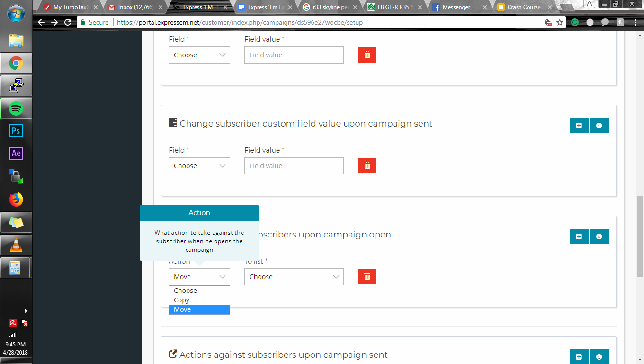Open VLC media player from the taskbar
This screenshot has width=644, height=364.
tap(16, 245)
